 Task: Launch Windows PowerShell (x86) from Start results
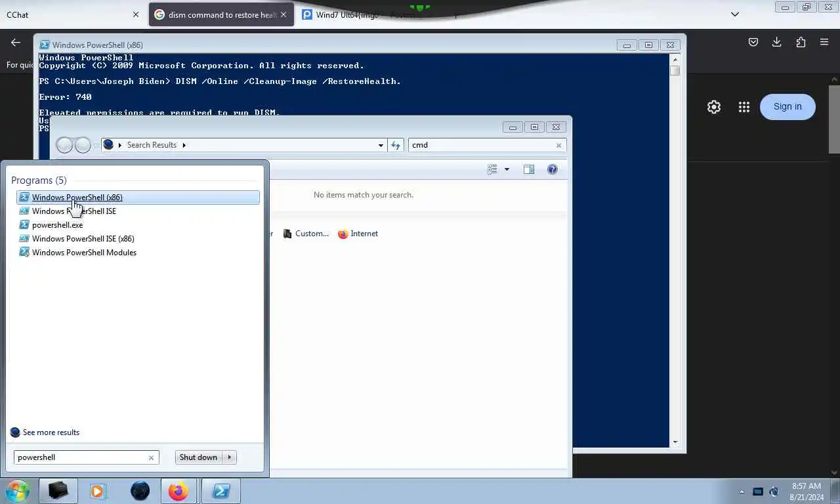(138, 198)
